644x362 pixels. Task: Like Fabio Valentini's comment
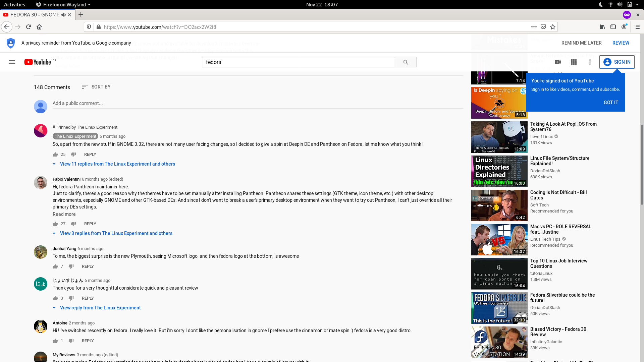tap(55, 224)
